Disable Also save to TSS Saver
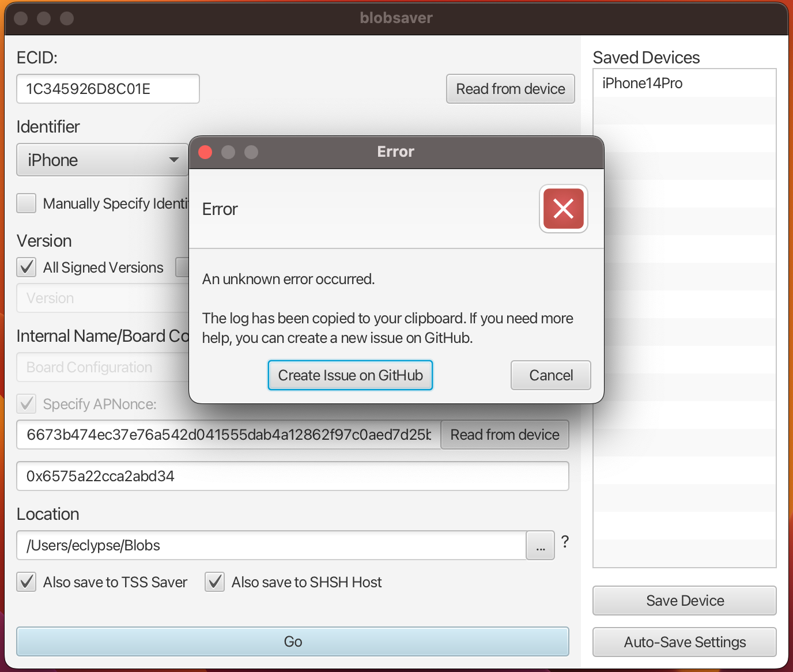 pos(26,582)
